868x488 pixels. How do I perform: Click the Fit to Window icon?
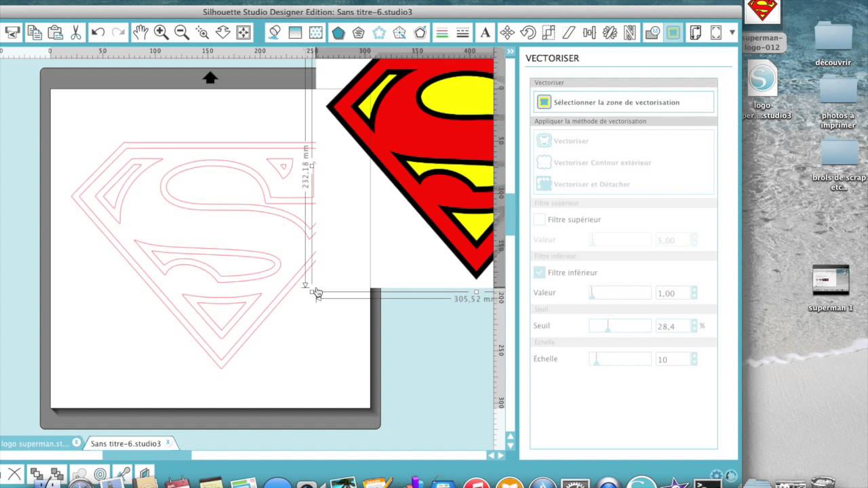[243, 32]
